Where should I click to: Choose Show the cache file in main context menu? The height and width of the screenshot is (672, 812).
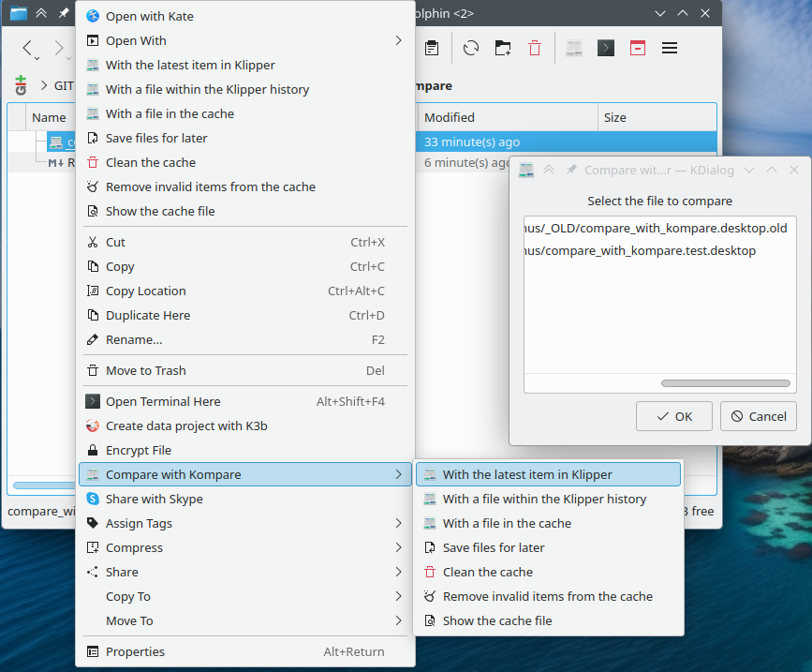click(x=245, y=212)
